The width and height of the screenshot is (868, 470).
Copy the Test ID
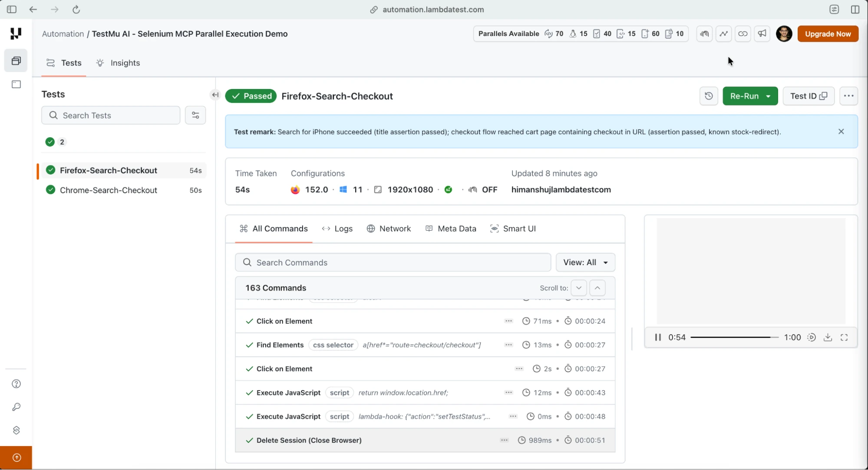coord(809,96)
